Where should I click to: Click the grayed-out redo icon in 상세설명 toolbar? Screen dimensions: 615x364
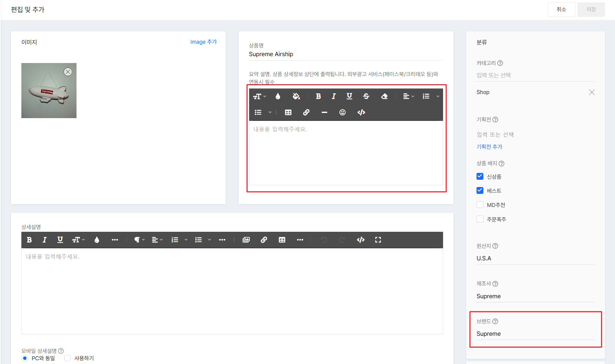click(342, 240)
